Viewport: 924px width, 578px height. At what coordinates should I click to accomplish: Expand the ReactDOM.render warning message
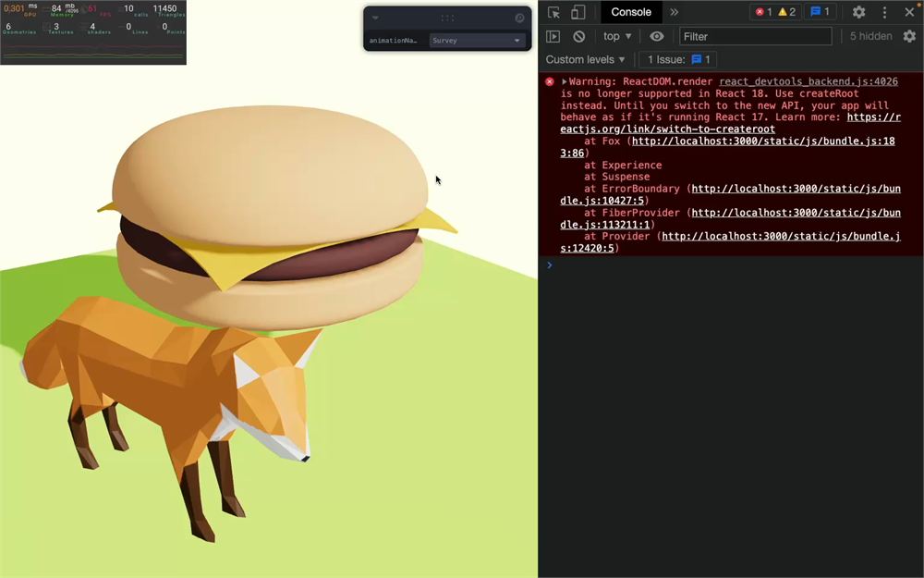point(564,82)
